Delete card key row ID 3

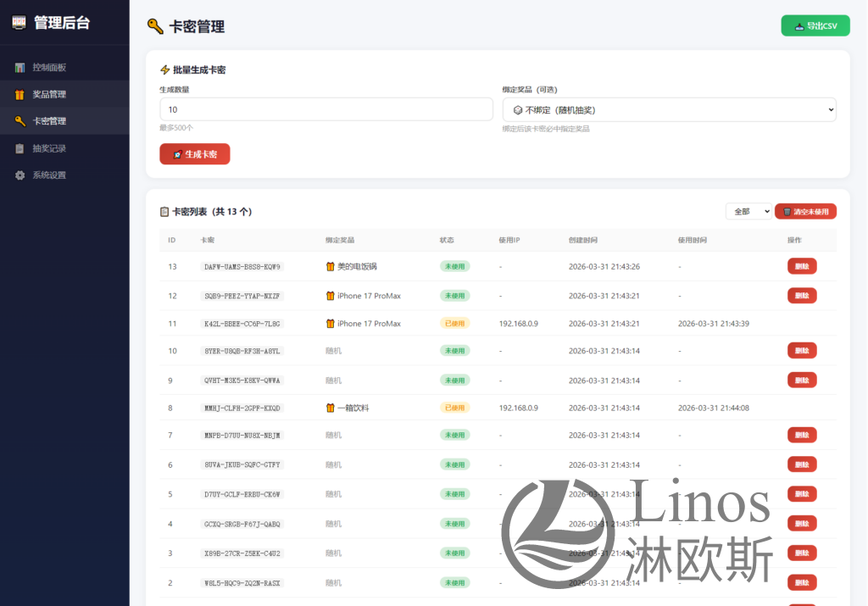pyautogui.click(x=802, y=553)
